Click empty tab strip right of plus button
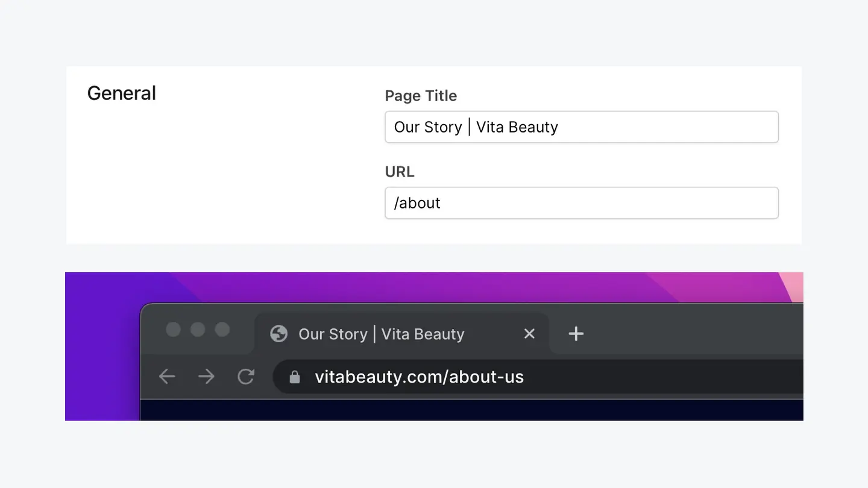The height and width of the screenshot is (488, 868). pyautogui.click(x=693, y=333)
